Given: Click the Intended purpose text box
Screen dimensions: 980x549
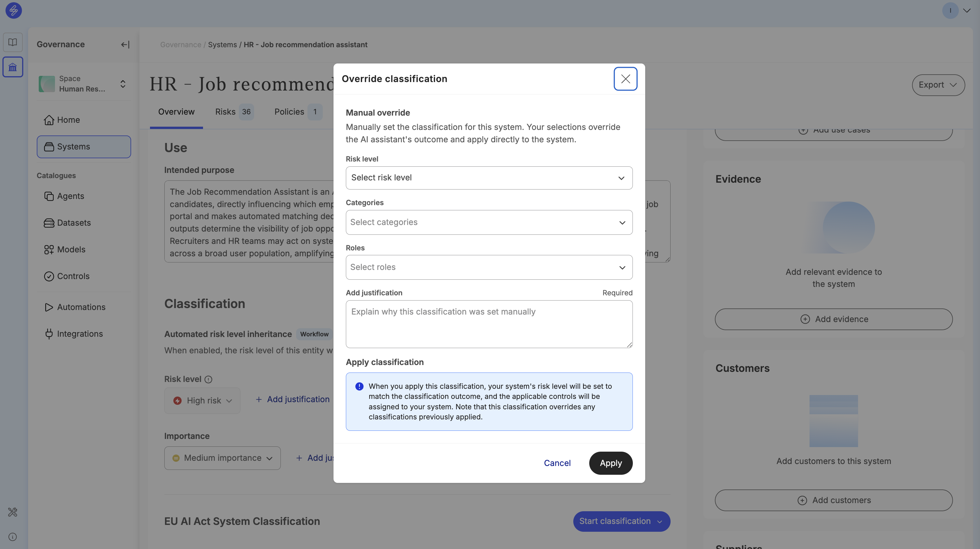Looking at the screenshot, I should click(417, 221).
